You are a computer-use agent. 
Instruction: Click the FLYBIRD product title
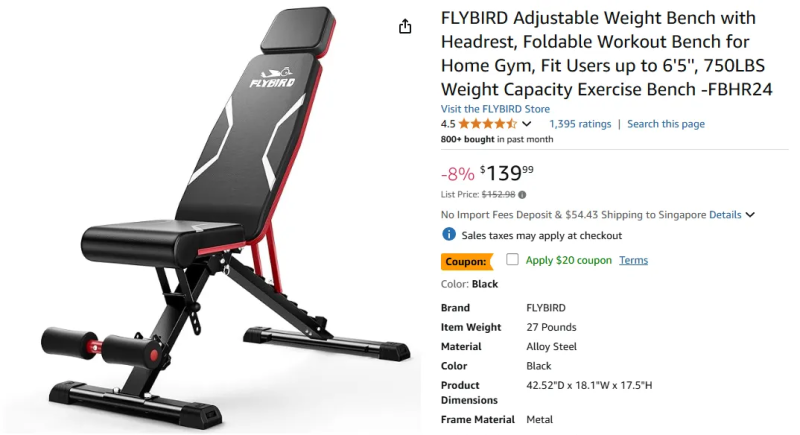607,54
